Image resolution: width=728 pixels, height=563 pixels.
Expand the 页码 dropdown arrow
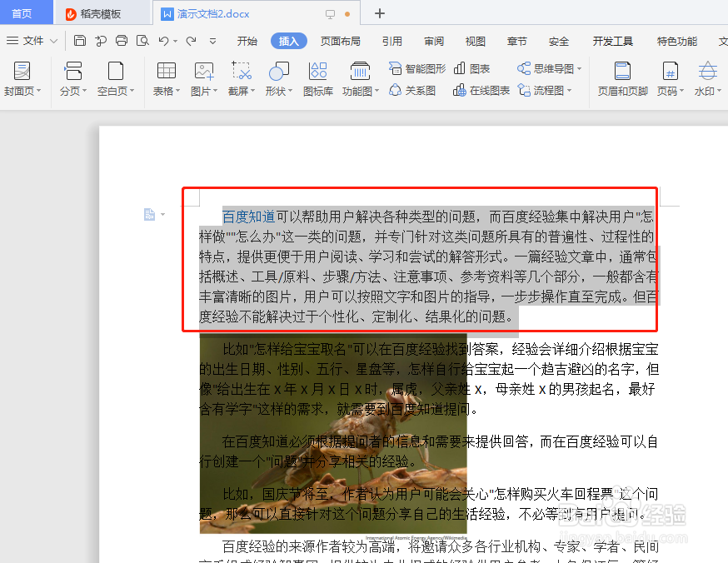click(681, 91)
